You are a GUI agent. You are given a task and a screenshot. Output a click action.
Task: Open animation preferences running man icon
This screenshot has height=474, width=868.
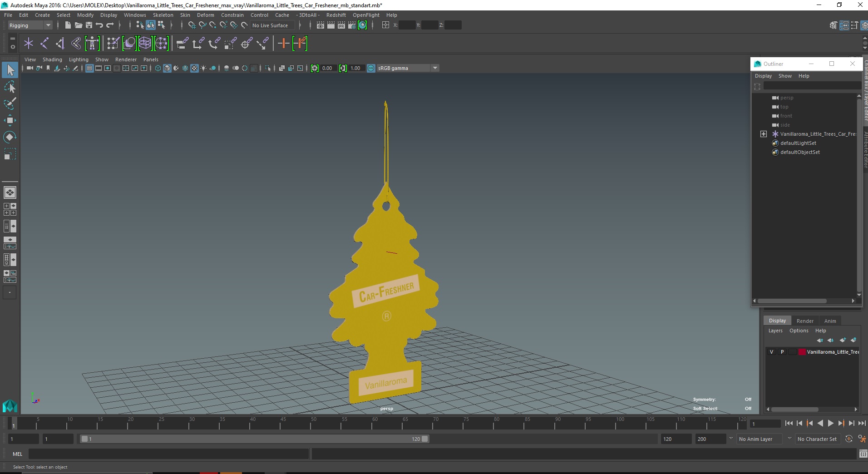(x=862, y=439)
